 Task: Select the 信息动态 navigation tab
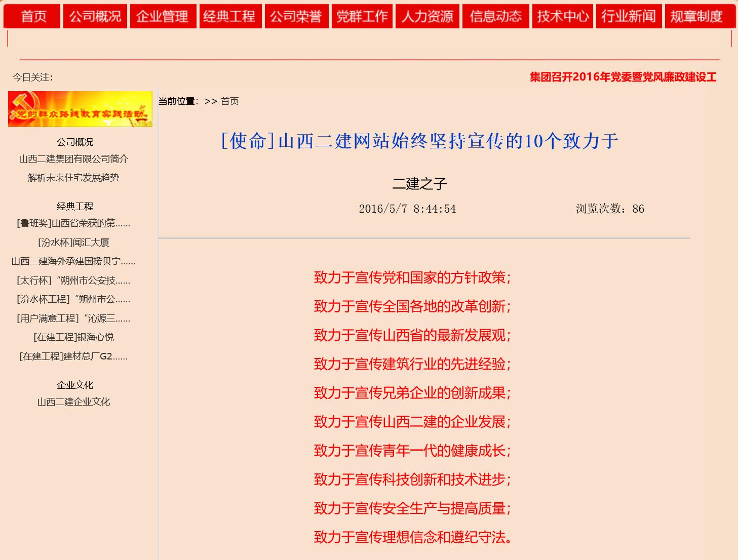click(496, 16)
